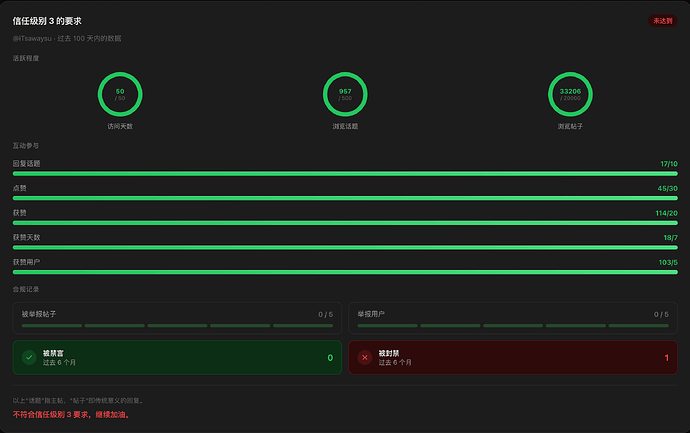Viewport: 690px width, 433px height.
Task: Click the 被举报帖子 label
Action: 39,314
